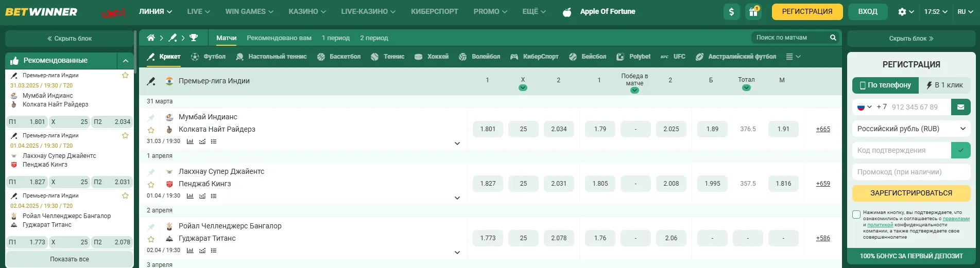Open the RU language selector

click(x=965, y=11)
